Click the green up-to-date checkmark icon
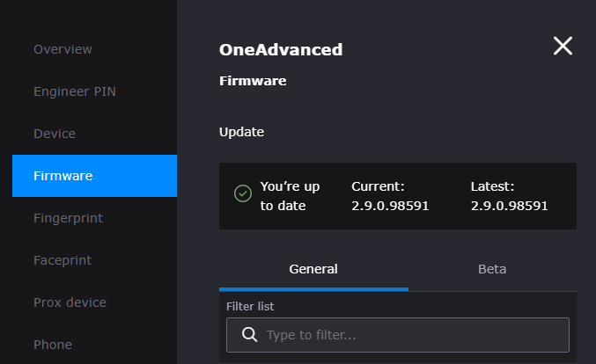Image resolution: width=596 pixels, height=364 pixels. 243,193
